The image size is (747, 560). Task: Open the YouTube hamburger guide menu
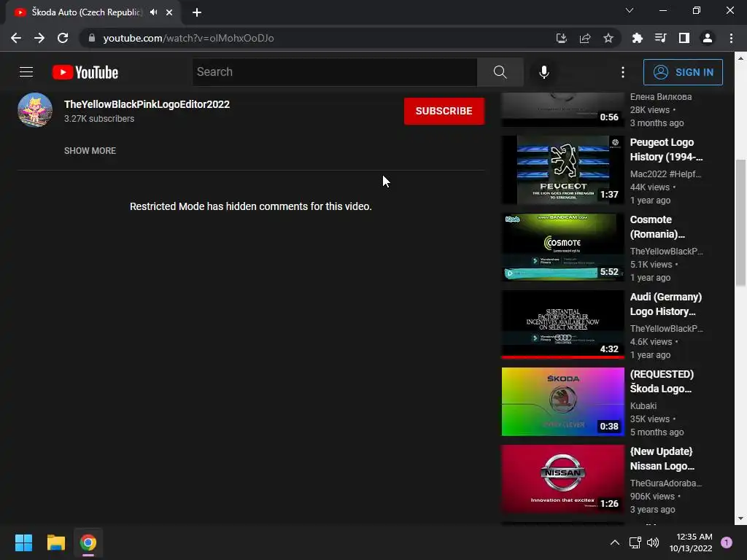point(26,72)
